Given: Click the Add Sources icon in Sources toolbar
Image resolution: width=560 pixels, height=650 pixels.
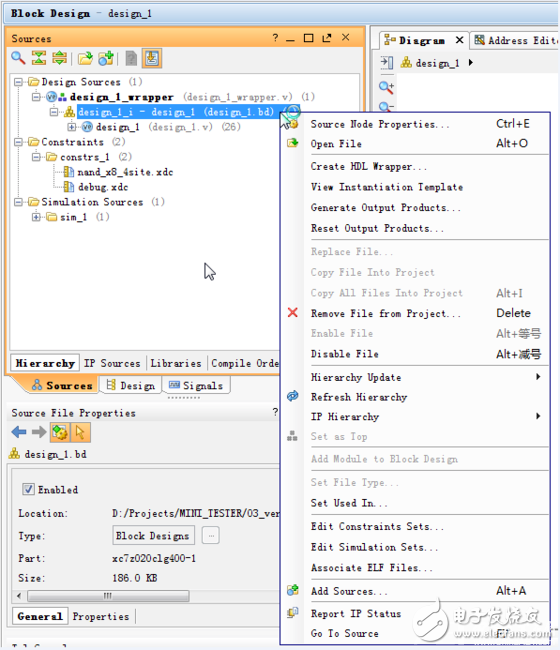Looking at the screenshot, I should [106, 58].
